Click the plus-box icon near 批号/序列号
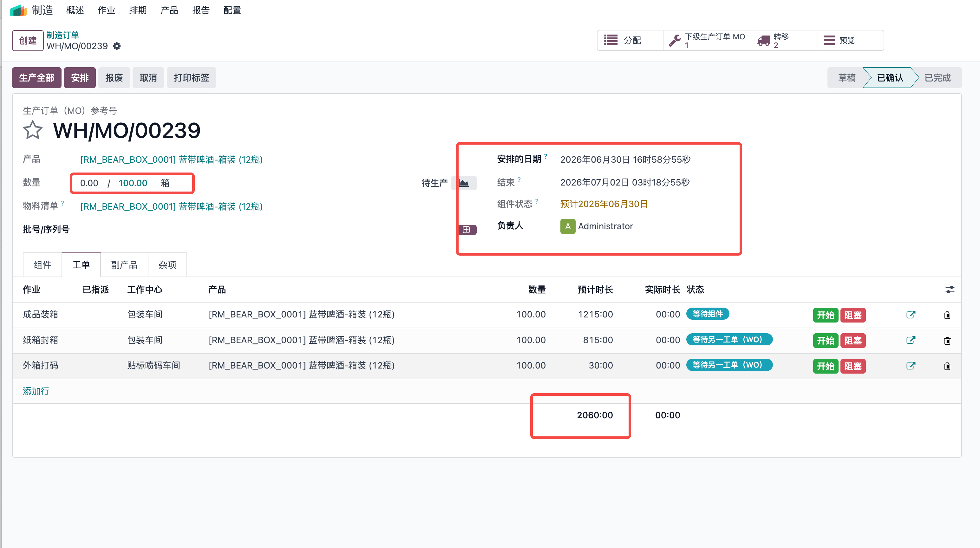980x548 pixels. click(x=467, y=230)
